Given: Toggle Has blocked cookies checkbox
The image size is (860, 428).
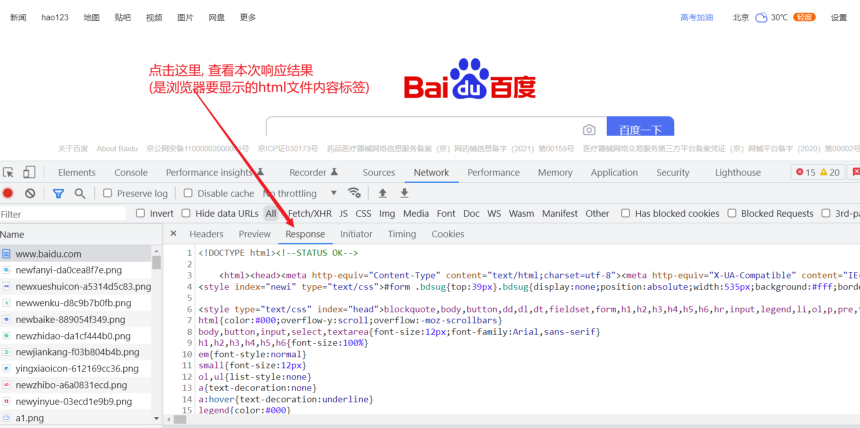Looking at the screenshot, I should click(626, 213).
